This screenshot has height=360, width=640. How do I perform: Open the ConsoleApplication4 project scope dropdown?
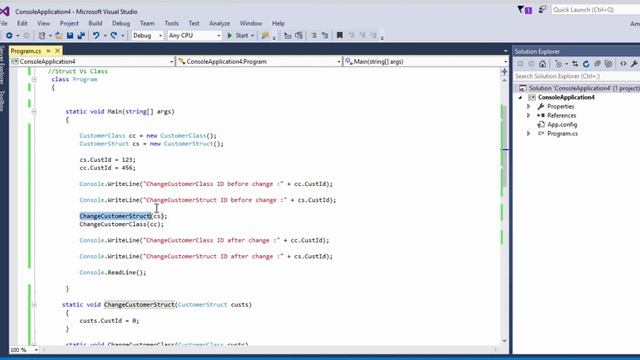(171, 62)
